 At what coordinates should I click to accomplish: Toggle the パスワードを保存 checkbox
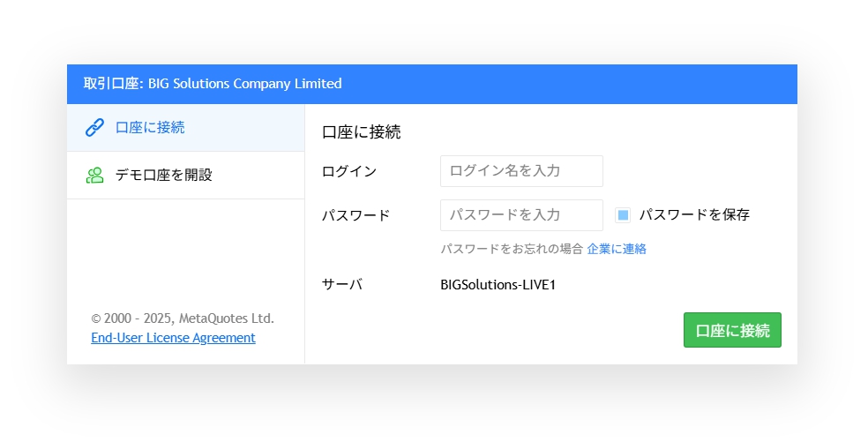click(623, 214)
